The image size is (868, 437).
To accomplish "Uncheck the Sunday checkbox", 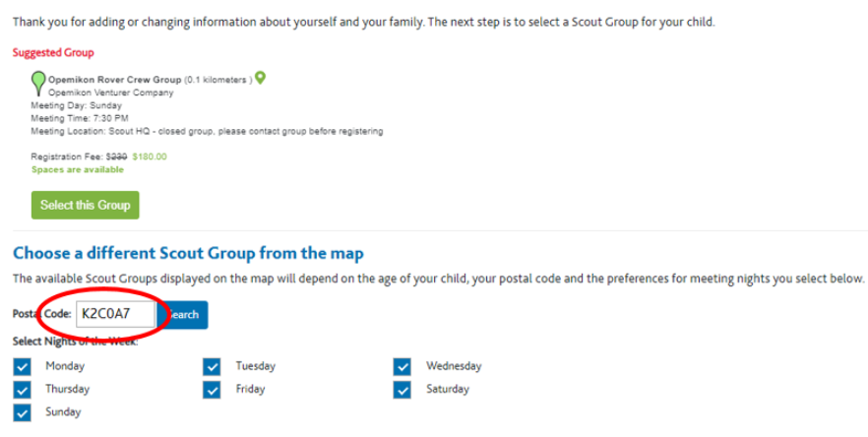I will pyautogui.click(x=23, y=412).
